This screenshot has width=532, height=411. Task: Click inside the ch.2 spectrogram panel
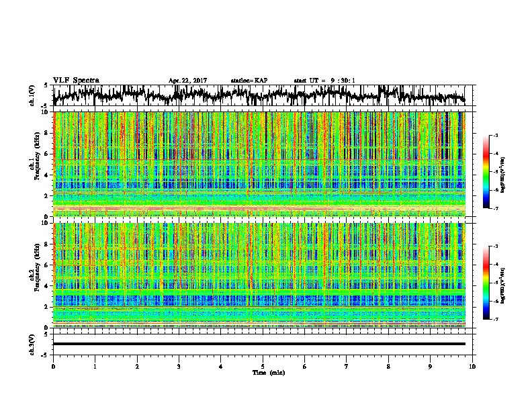(259, 275)
